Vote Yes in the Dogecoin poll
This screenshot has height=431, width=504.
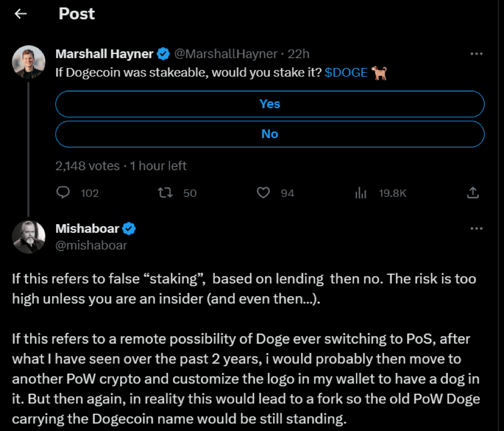coord(270,104)
